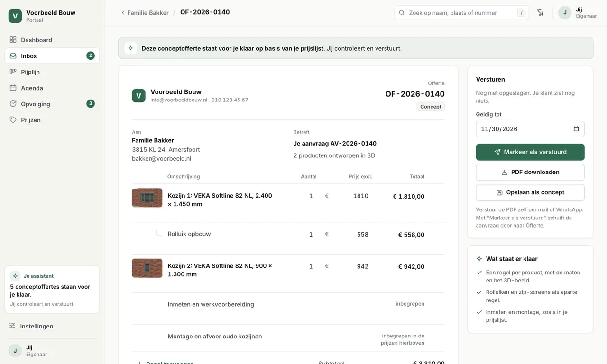Click the Instellingen sliders icon
The width and height of the screenshot is (607, 364).
coord(12,326)
